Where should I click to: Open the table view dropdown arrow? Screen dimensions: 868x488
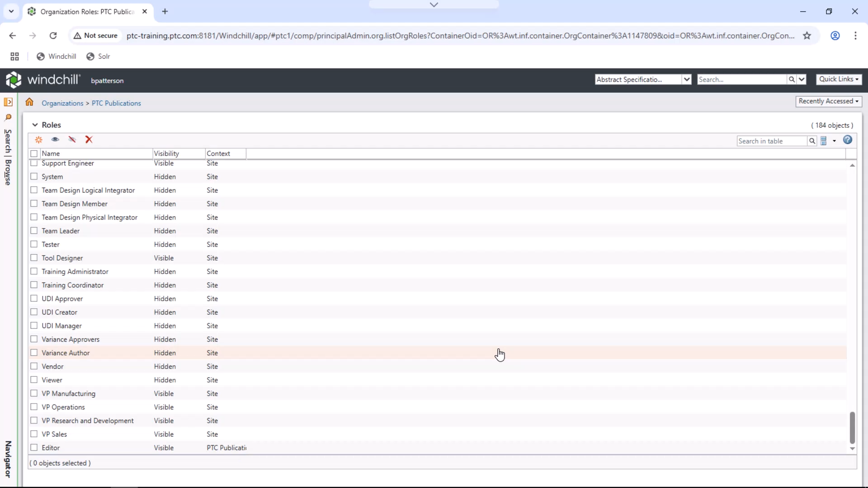[x=834, y=141]
